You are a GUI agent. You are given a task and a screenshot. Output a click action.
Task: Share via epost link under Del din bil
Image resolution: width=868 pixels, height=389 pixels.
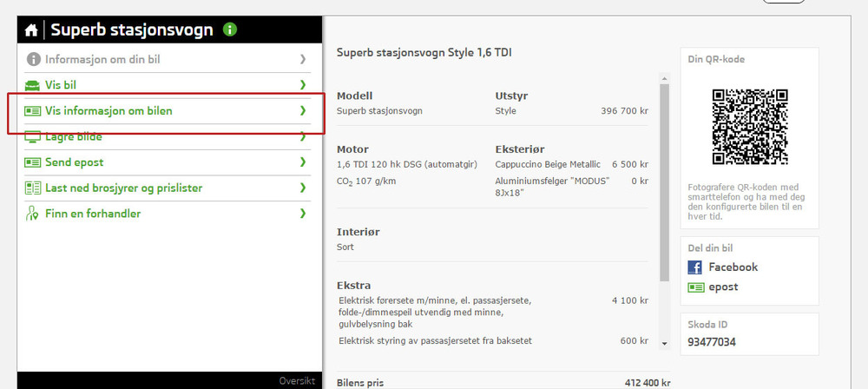(723, 287)
